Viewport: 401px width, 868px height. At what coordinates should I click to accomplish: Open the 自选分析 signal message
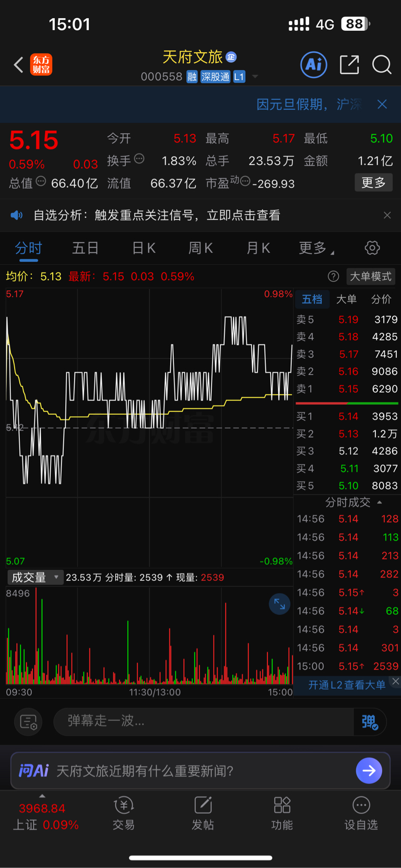[157, 215]
